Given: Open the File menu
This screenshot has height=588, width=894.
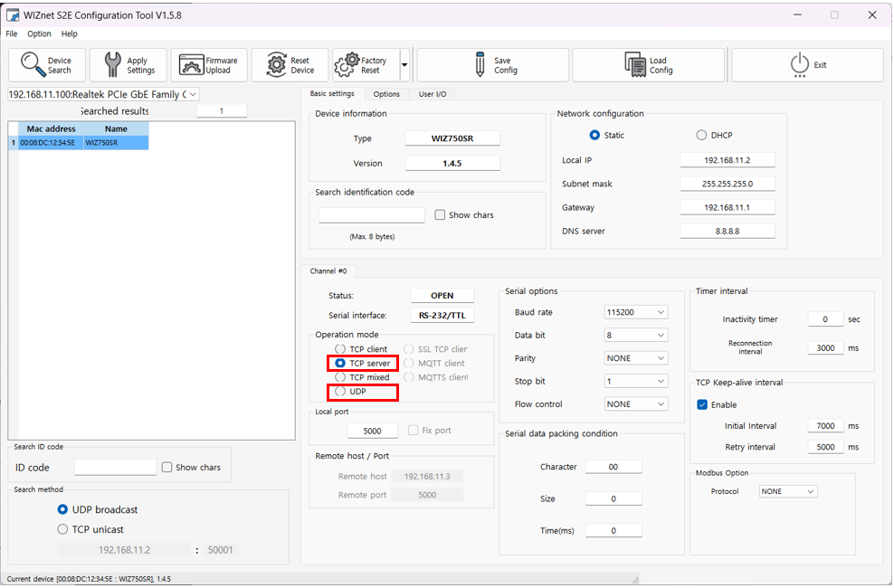Looking at the screenshot, I should [x=12, y=33].
